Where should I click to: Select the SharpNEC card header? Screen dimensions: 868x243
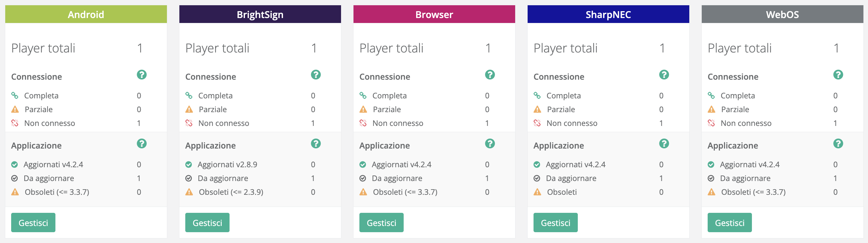click(x=608, y=14)
